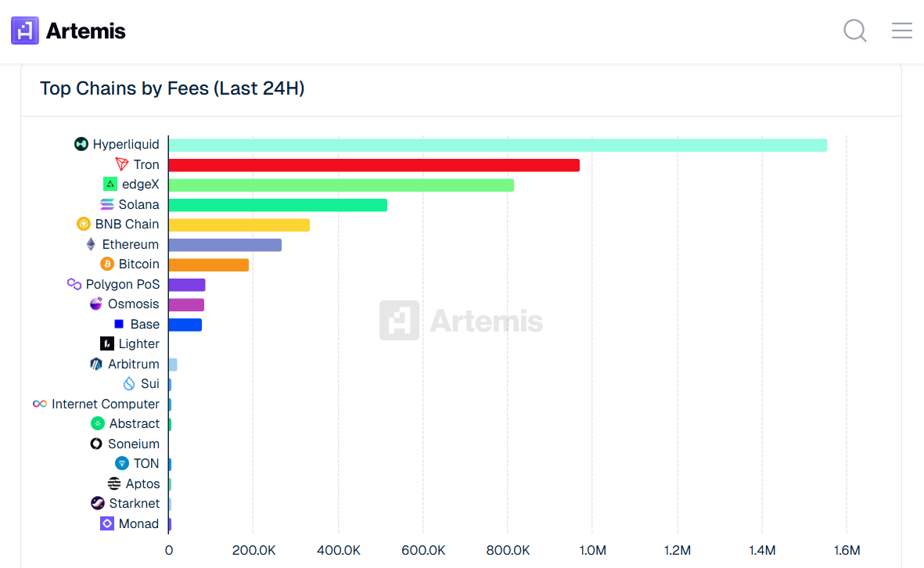Open the hamburger navigation menu
The image size is (924, 568).
(901, 31)
